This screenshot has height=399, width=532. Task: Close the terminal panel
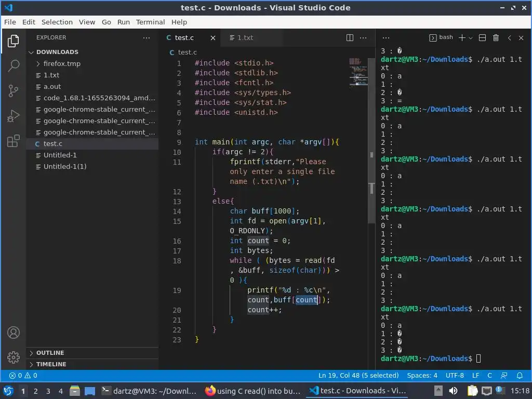click(x=521, y=37)
